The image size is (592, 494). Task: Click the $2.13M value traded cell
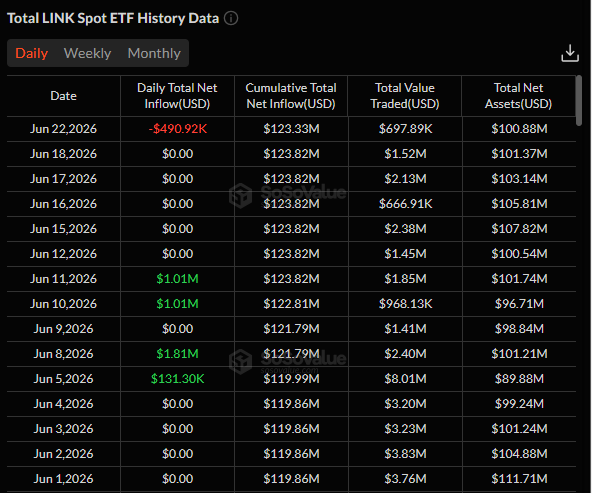(x=405, y=179)
